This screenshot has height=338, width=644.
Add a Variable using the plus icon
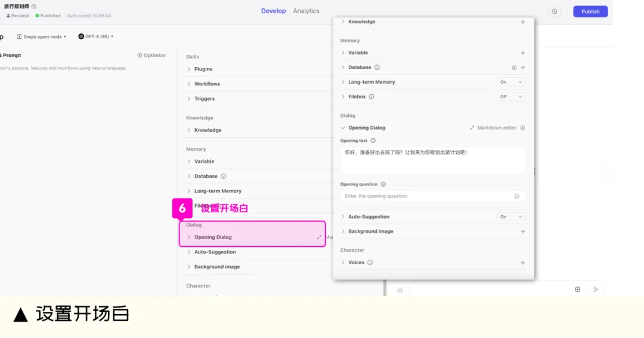(523, 53)
